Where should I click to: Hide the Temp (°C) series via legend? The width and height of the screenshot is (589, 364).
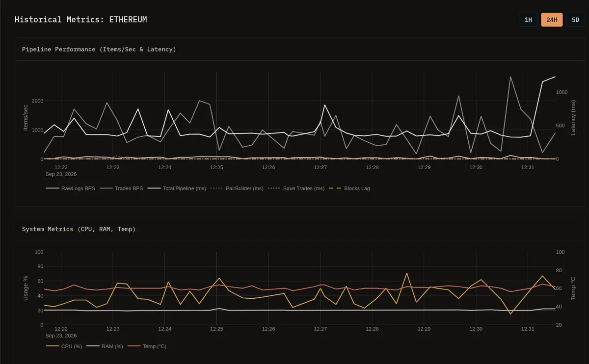(x=147, y=346)
